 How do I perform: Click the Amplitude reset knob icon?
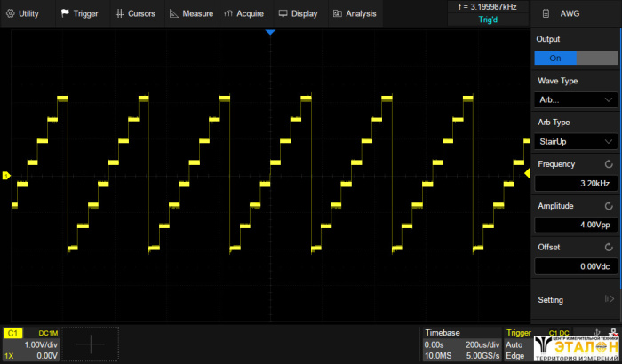pos(609,206)
